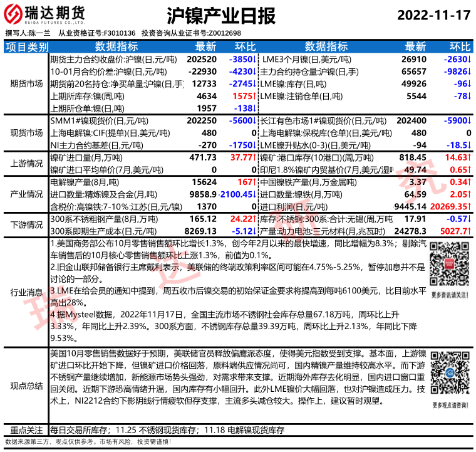Select the 项目类别 column header
The width and height of the screenshot is (476, 452).
pos(26,46)
